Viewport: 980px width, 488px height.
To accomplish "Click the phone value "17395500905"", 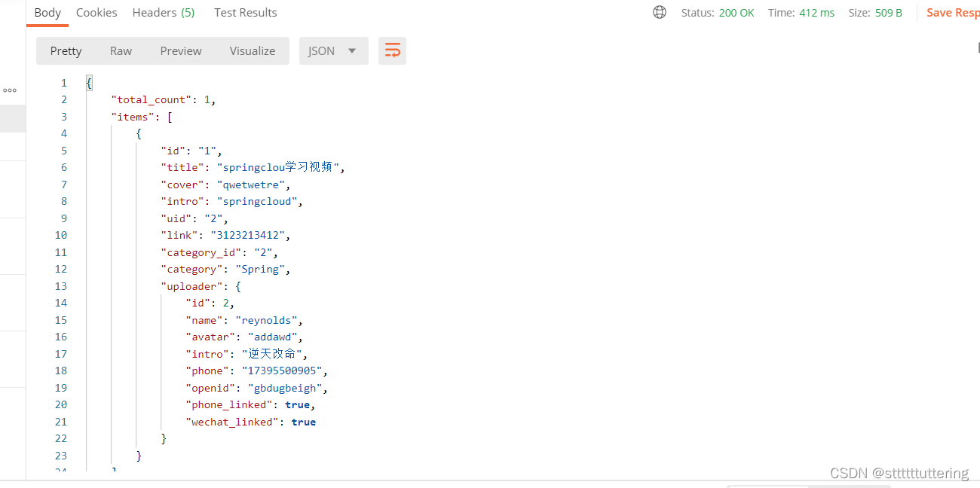I will coord(281,371).
